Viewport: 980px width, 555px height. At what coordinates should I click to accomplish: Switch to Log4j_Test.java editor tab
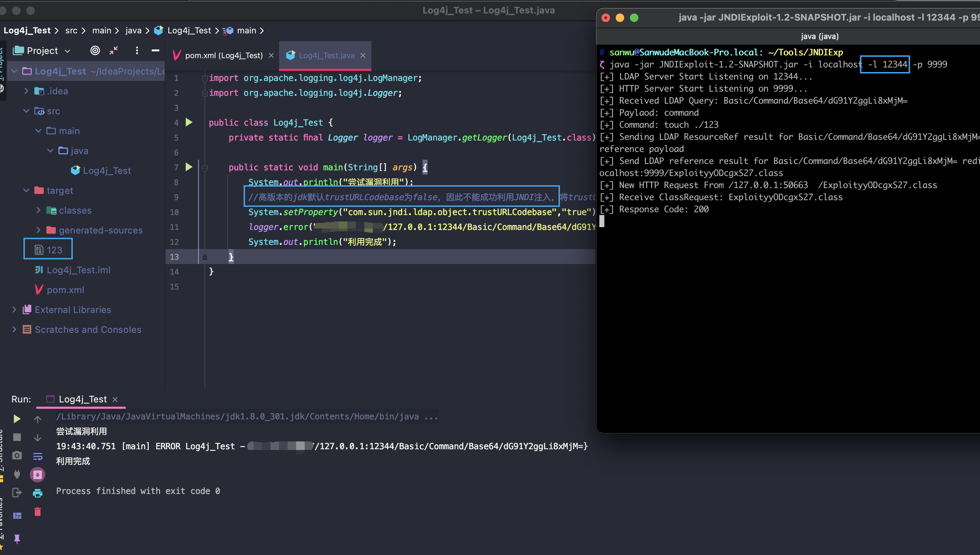pos(326,55)
